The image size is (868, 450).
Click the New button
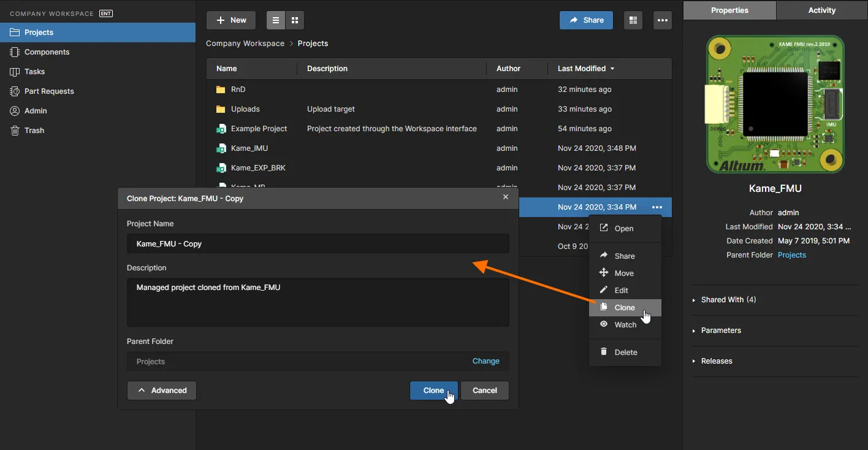(231, 20)
